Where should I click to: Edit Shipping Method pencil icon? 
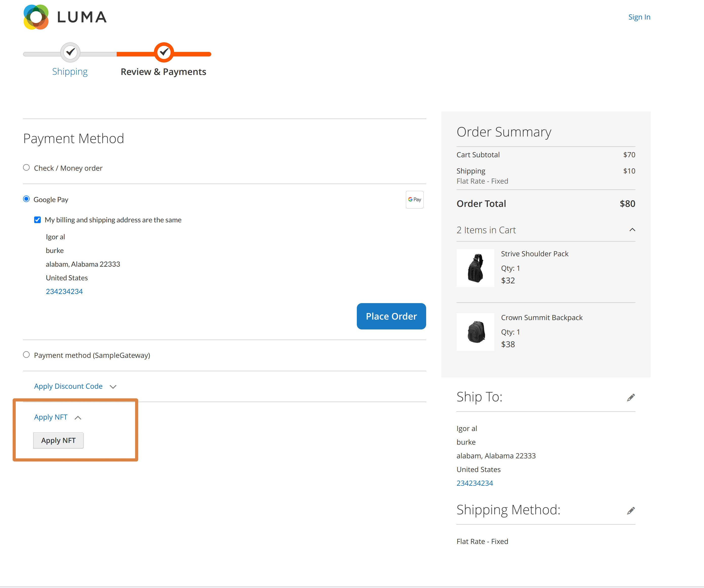click(631, 511)
